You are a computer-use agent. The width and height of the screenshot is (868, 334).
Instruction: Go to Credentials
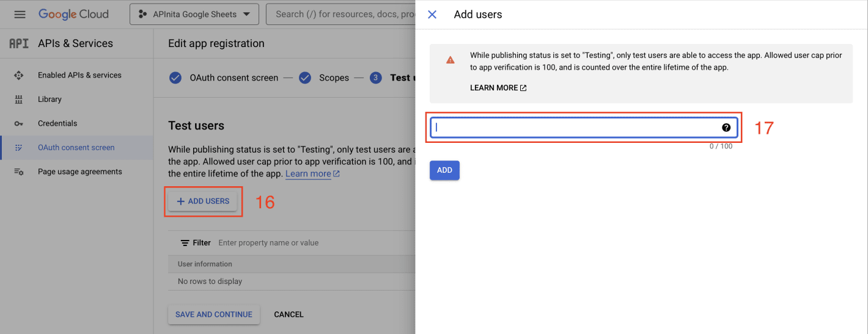(57, 123)
